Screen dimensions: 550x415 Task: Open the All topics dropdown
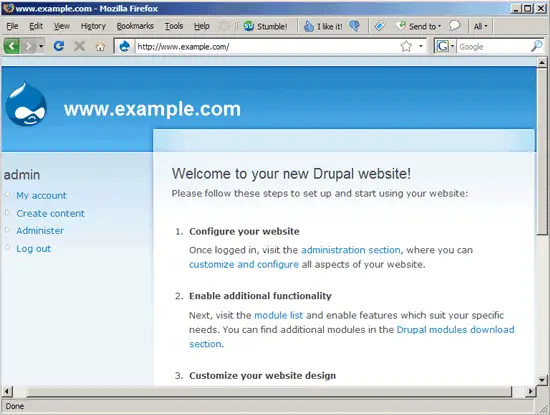481,26
